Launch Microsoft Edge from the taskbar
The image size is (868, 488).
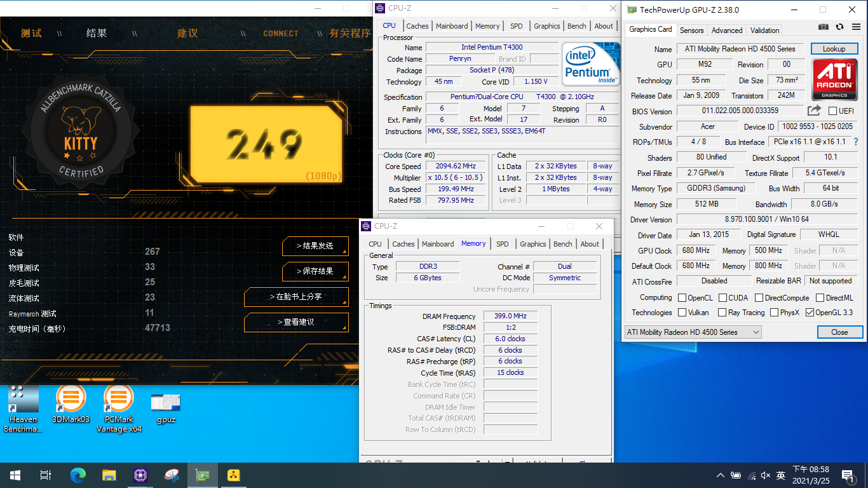pos(78,475)
